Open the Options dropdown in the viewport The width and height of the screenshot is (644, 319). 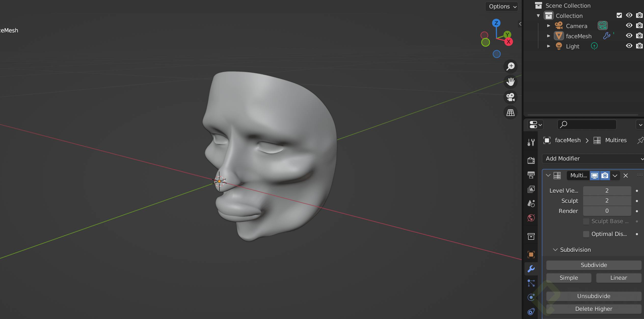click(501, 6)
